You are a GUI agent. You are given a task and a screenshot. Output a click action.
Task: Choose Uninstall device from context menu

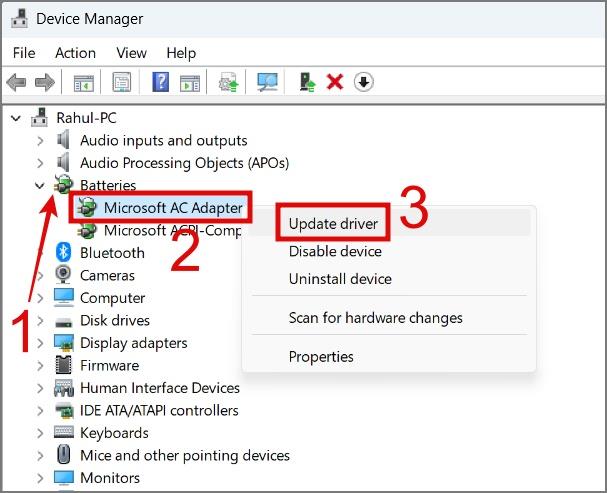point(390,279)
